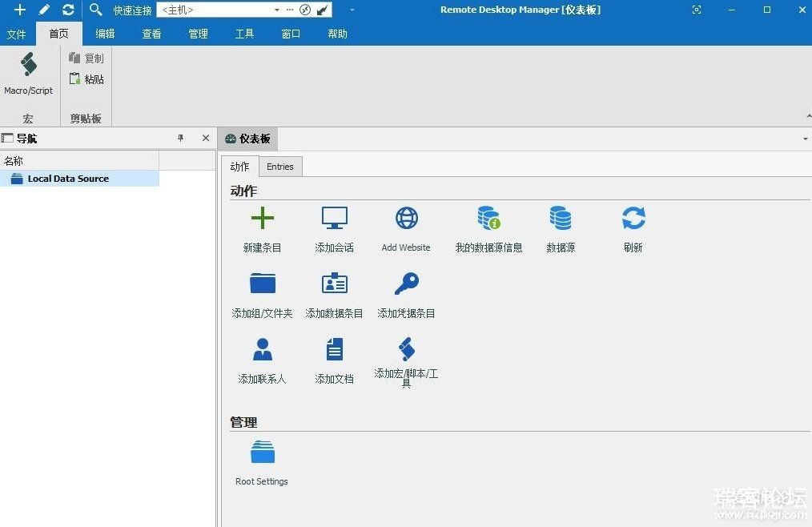Click the plus icon in title bar
812x527 pixels.
pos(20,10)
